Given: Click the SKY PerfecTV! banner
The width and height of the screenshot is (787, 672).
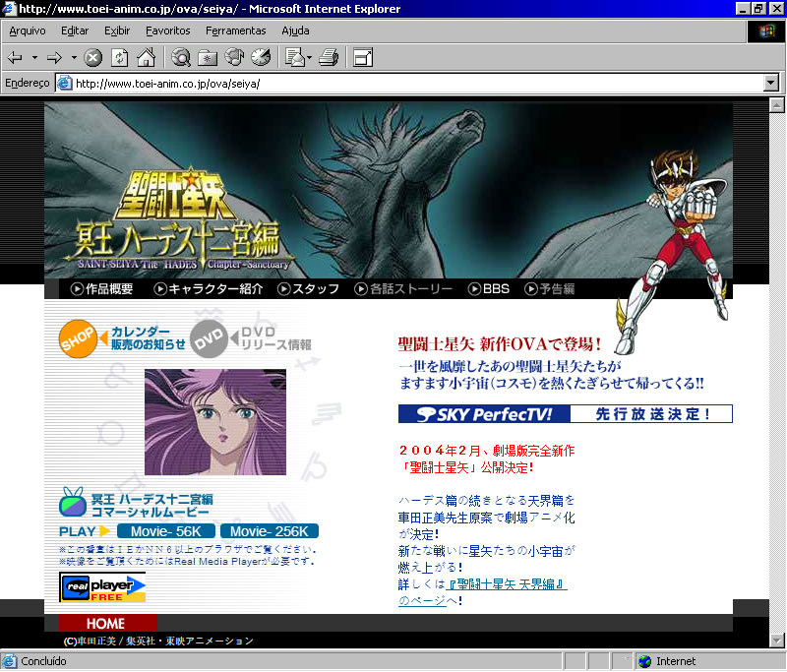Looking at the screenshot, I should (x=565, y=414).
